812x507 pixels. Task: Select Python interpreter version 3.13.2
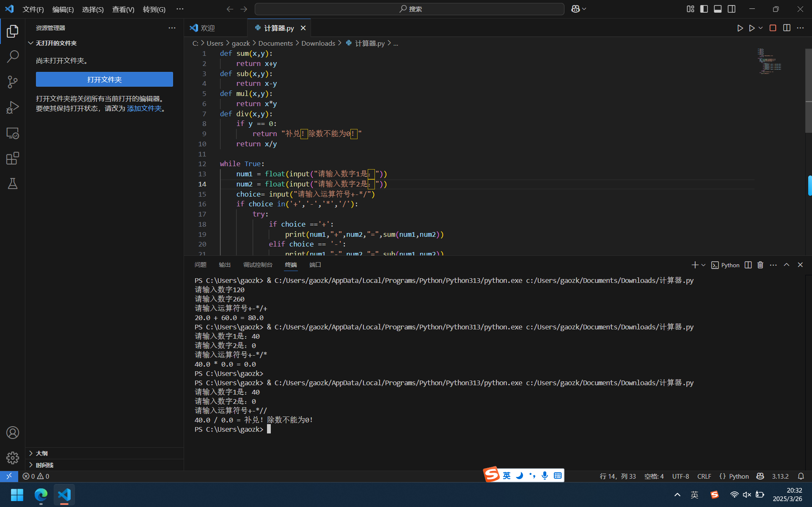coord(780,476)
